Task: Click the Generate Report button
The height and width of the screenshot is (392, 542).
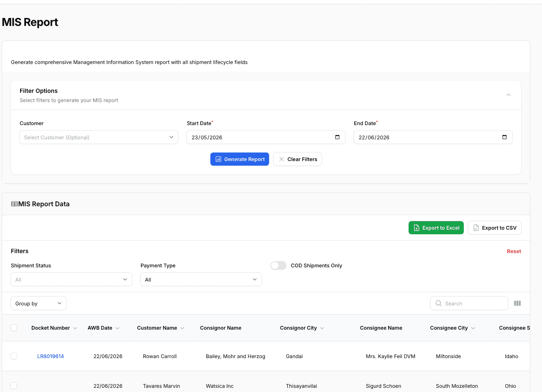Action: coord(240,159)
